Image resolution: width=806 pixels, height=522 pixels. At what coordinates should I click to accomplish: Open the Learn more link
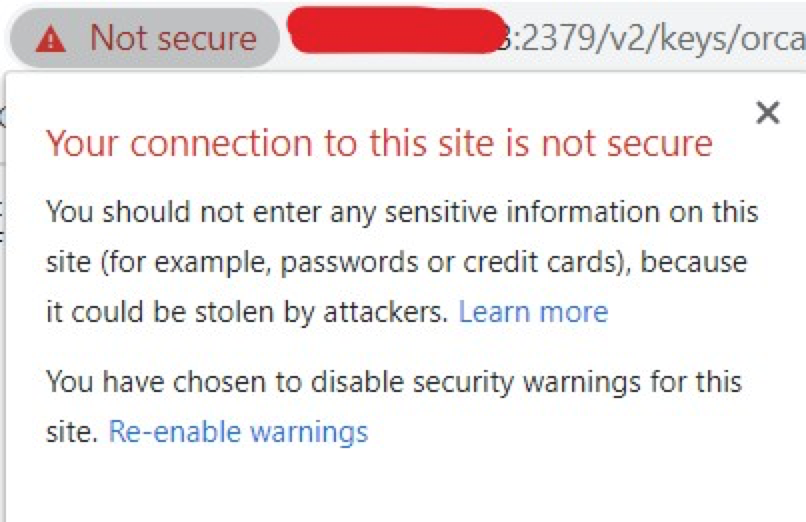click(x=533, y=312)
